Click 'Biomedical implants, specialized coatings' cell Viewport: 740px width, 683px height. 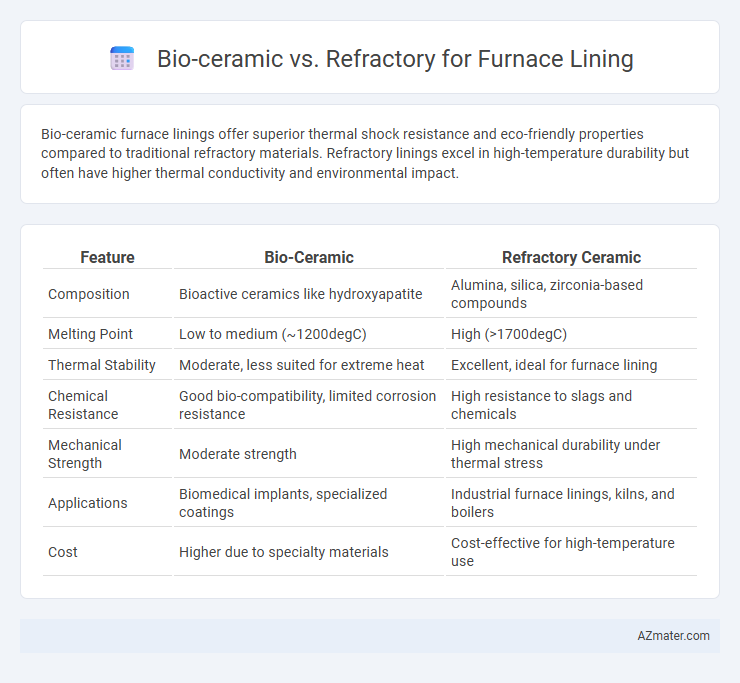(309, 503)
